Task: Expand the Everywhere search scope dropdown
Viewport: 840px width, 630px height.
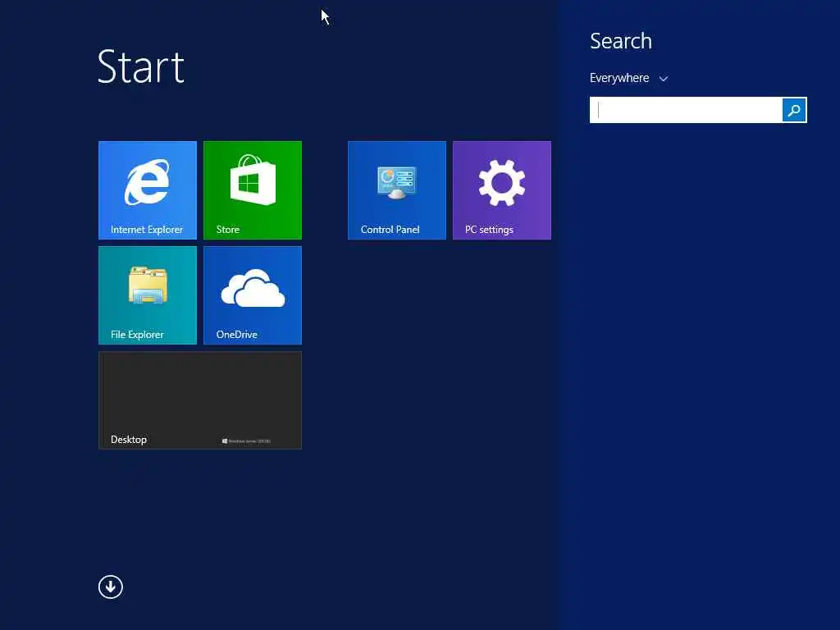Action: pos(628,78)
